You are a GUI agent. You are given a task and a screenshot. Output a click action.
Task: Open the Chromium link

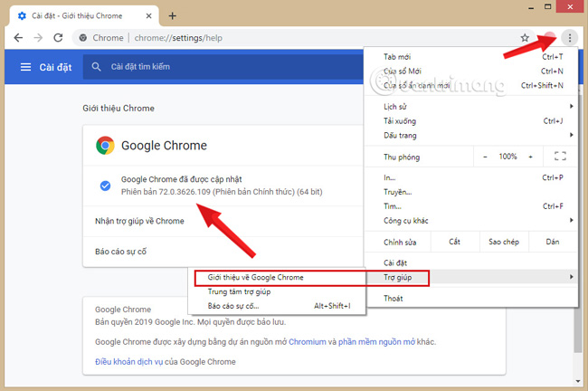308,342
